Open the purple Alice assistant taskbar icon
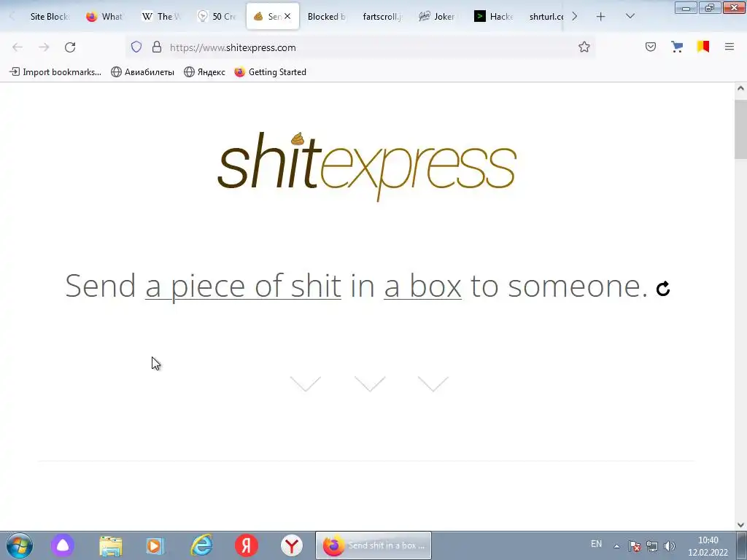Image resolution: width=747 pixels, height=560 pixels. tap(63, 545)
